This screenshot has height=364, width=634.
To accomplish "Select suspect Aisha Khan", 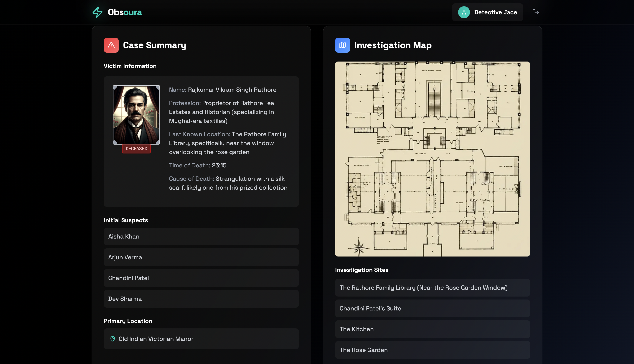I will coord(201,236).
